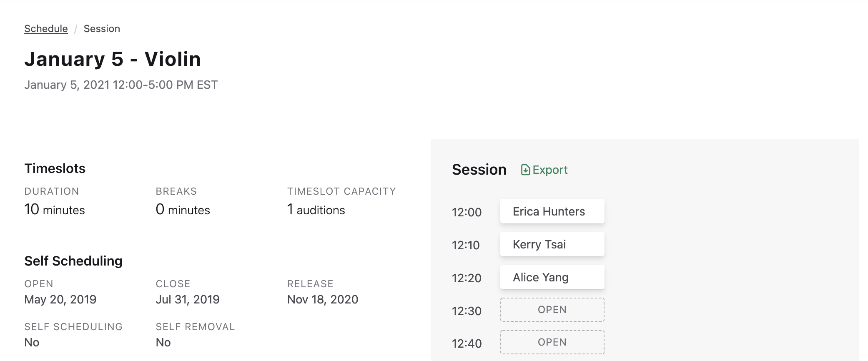
Task: Click the 1 auditions capacity value
Action: click(x=316, y=209)
